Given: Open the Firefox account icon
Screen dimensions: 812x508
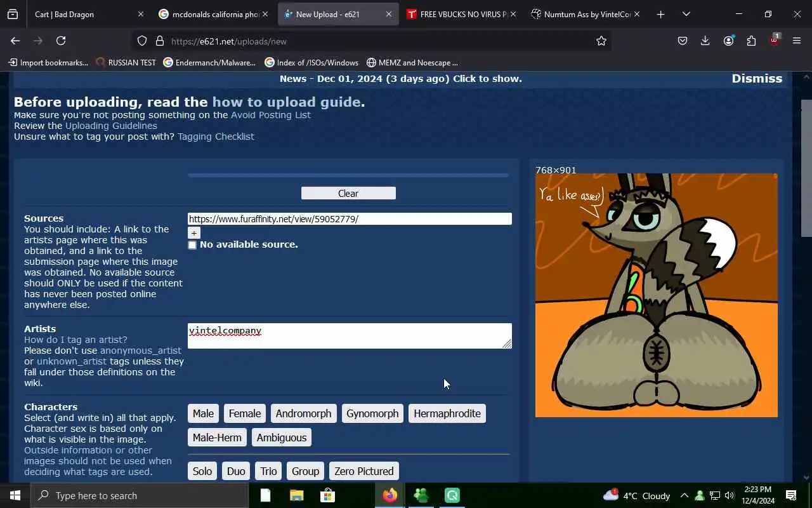Looking at the screenshot, I should 728,41.
